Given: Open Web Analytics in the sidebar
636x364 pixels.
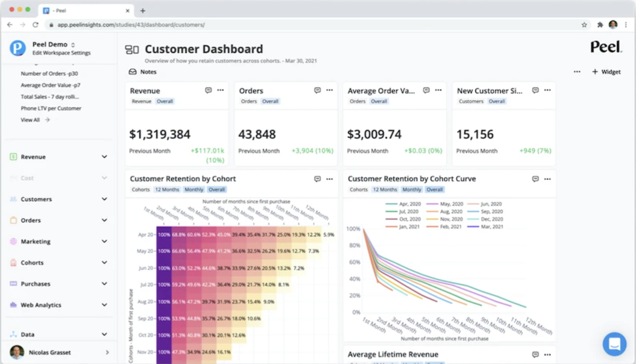Looking at the screenshot, I should click(x=41, y=305).
